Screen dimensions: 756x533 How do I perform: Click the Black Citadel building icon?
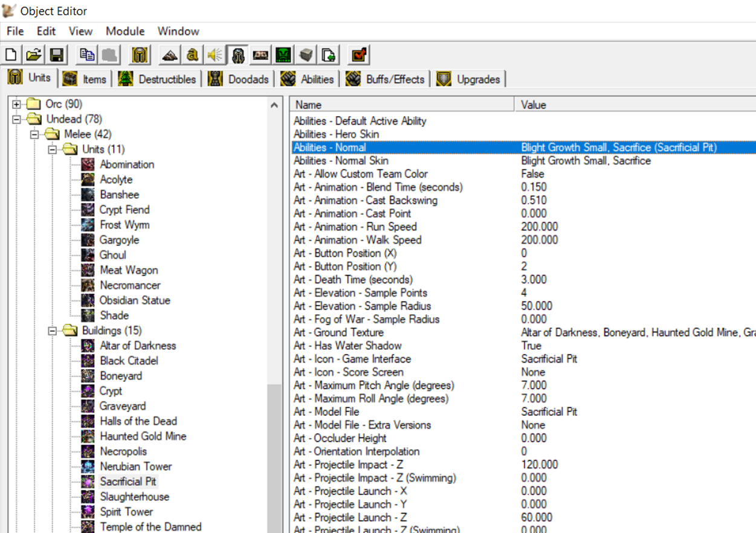[x=89, y=361]
